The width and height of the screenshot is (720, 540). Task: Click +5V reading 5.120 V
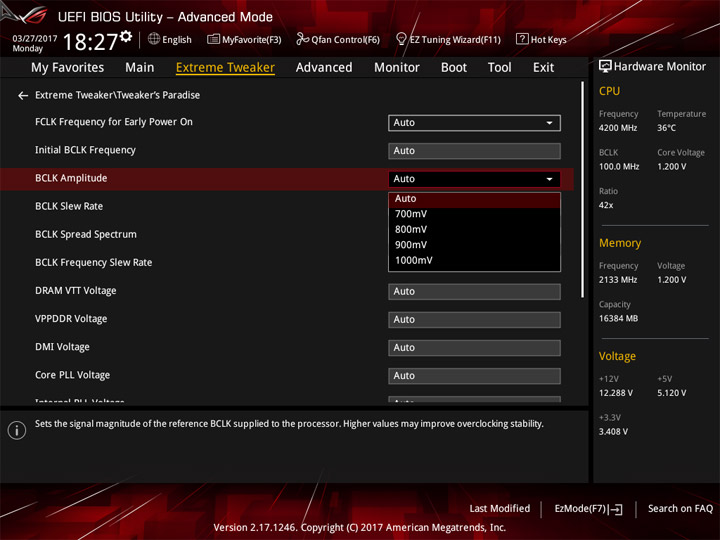pyautogui.click(x=671, y=393)
